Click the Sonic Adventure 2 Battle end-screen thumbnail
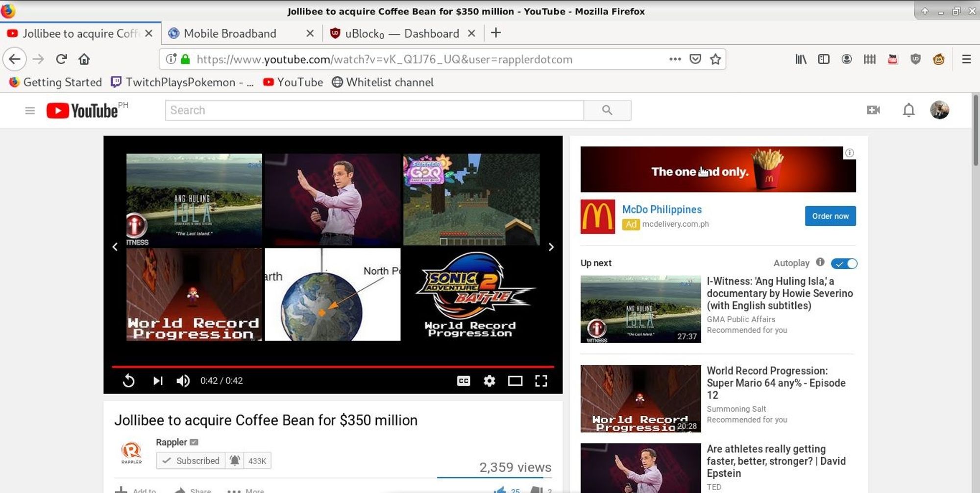Screen dimensions: 980x493 click(x=471, y=294)
